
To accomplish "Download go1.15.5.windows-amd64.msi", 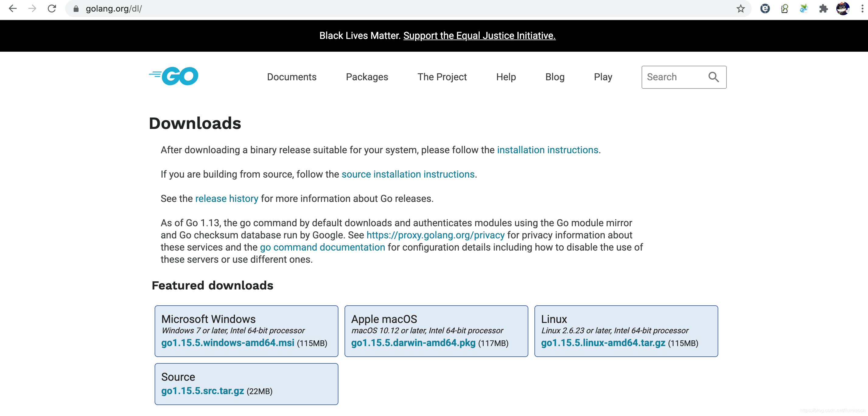I will 228,343.
